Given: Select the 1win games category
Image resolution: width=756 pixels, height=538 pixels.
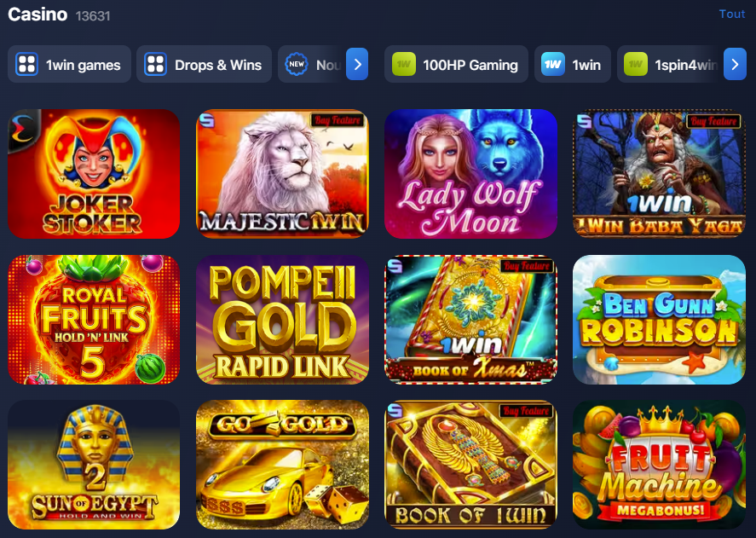Looking at the screenshot, I should [69, 64].
